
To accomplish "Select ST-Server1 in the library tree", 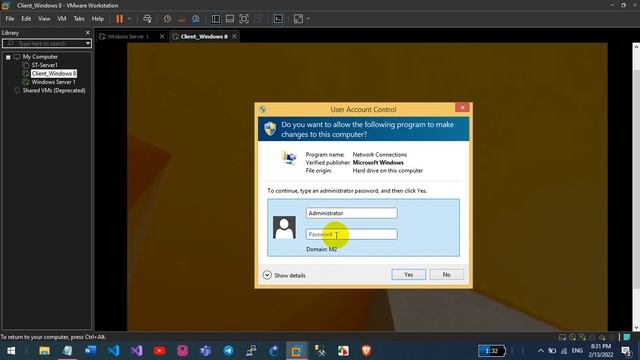I will coord(44,65).
